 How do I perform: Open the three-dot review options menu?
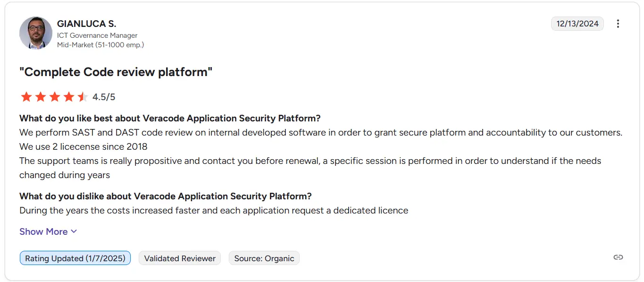click(618, 24)
